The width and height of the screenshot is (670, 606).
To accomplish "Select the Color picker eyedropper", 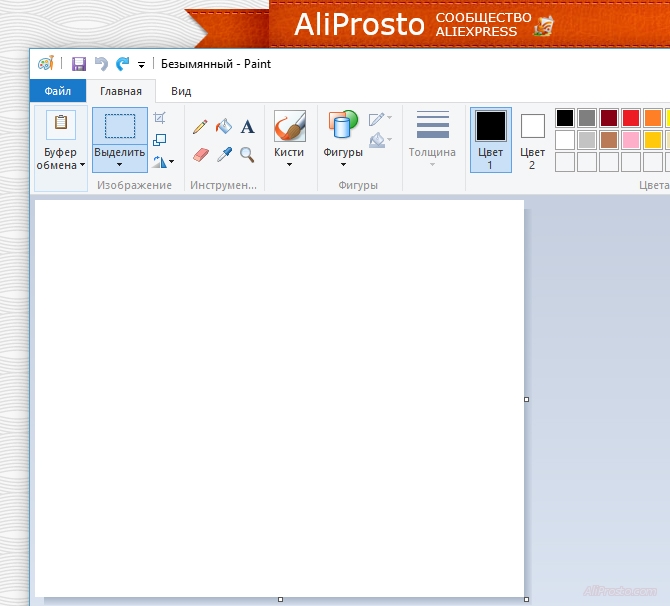I will [224, 155].
